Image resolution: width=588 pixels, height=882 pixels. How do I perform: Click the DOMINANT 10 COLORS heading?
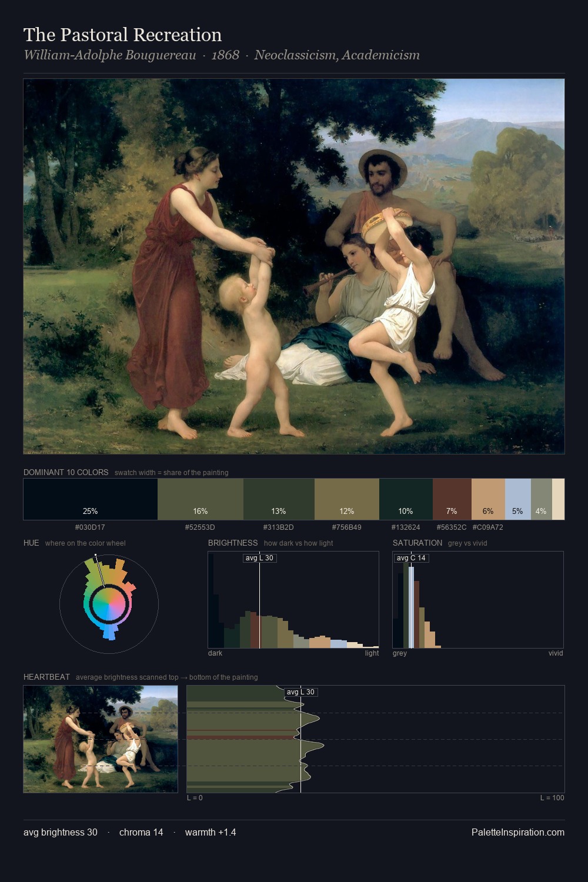point(66,472)
